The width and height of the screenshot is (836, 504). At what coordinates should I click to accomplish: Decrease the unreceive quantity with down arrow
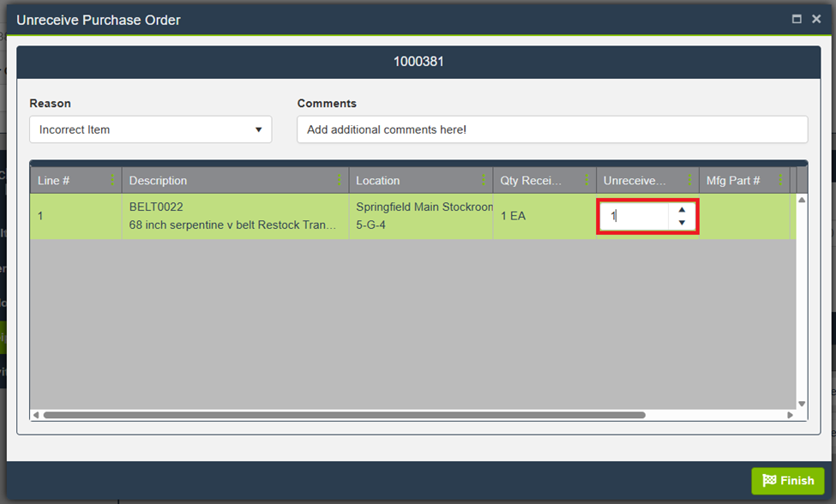682,223
